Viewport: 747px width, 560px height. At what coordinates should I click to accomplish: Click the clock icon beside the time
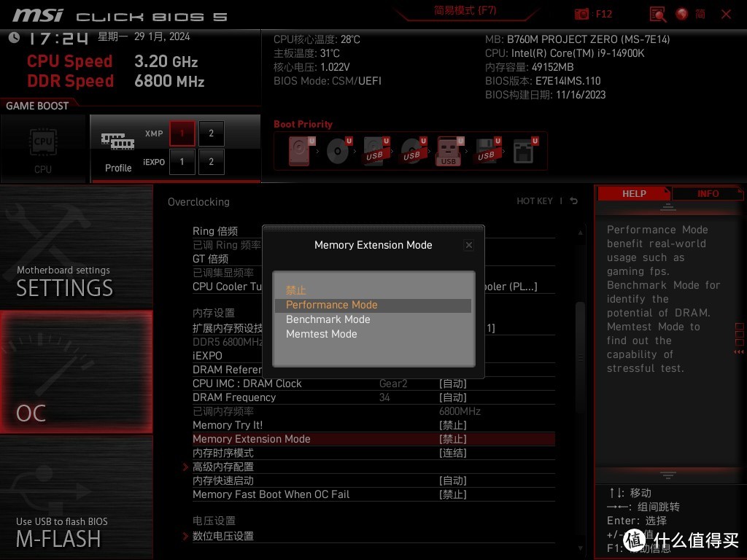point(14,37)
